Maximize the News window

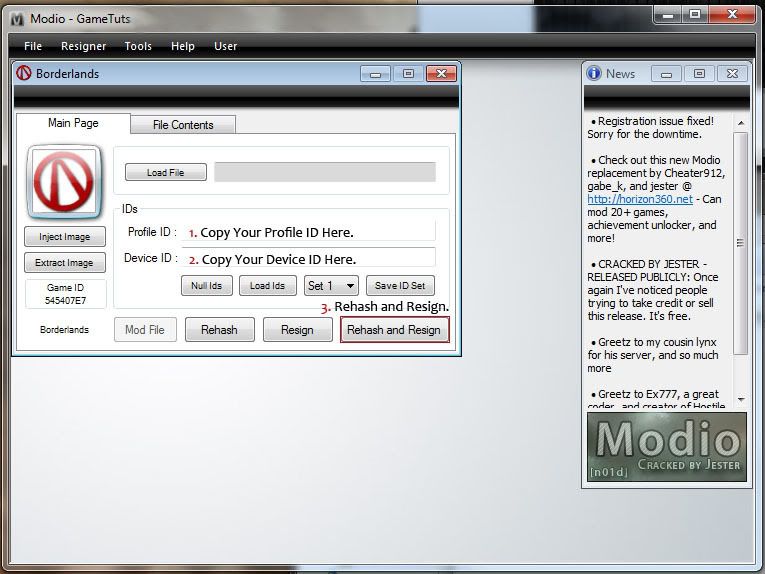699,74
